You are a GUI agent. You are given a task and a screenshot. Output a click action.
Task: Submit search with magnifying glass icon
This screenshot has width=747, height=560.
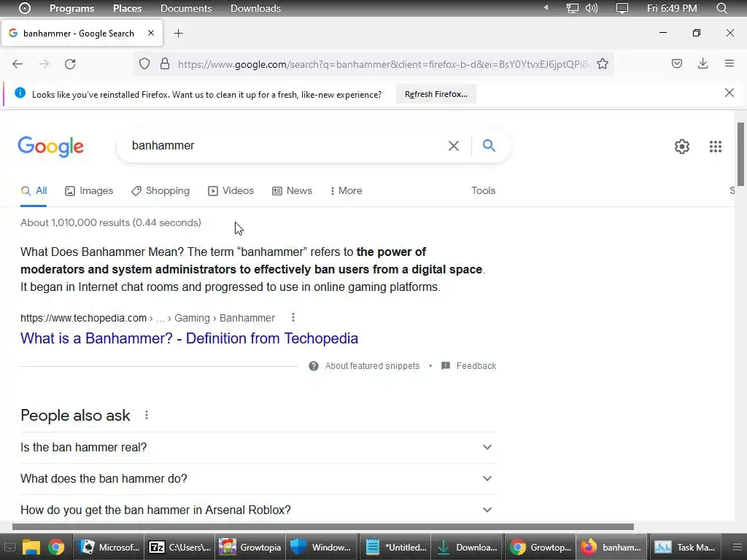coord(489,145)
